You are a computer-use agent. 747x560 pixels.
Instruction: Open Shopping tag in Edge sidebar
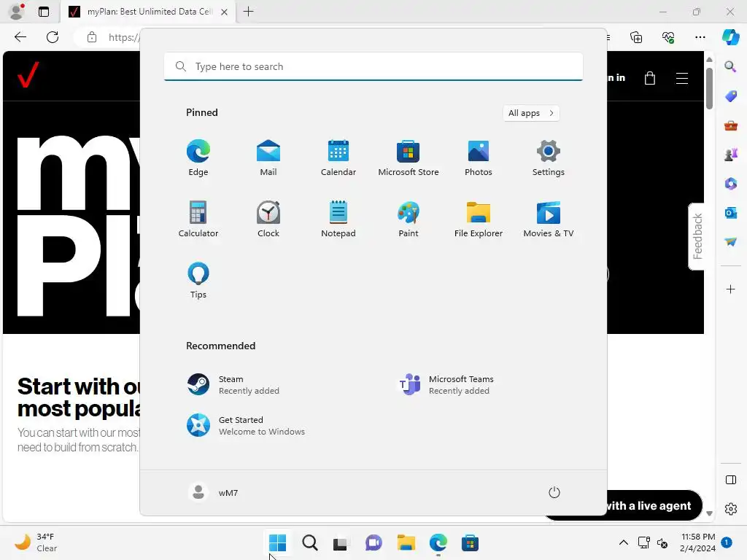click(x=730, y=96)
